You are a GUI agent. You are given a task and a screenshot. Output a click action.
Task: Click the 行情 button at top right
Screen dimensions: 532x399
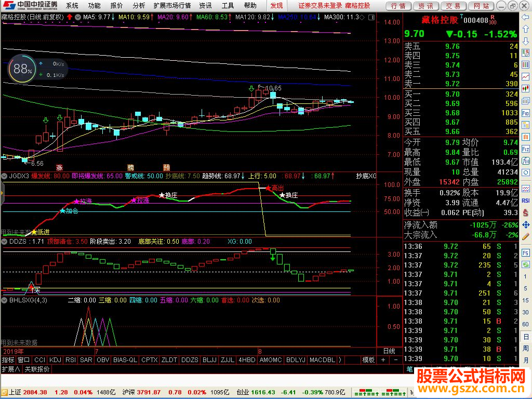(398, 6)
